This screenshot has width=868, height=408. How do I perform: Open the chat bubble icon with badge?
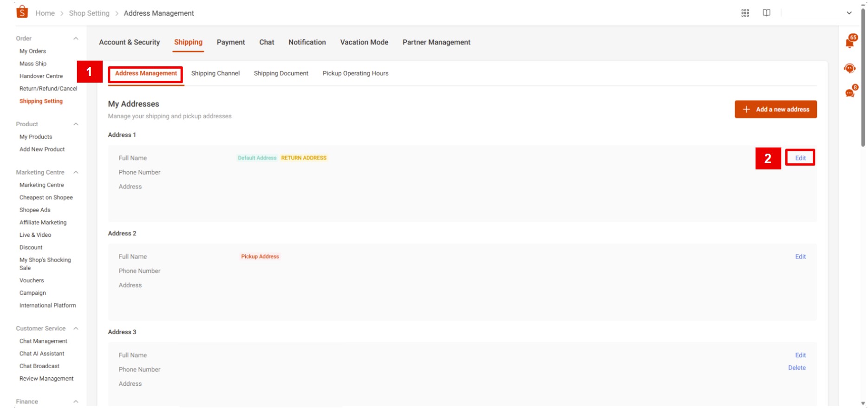click(850, 93)
